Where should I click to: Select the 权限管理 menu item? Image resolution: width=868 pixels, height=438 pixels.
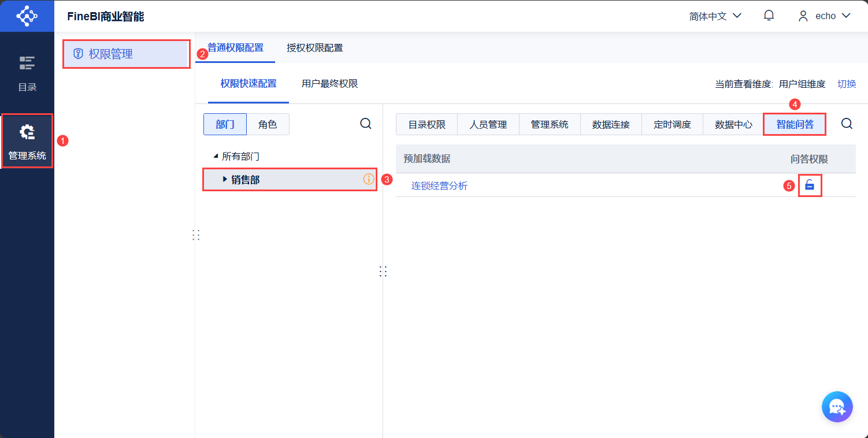click(127, 54)
